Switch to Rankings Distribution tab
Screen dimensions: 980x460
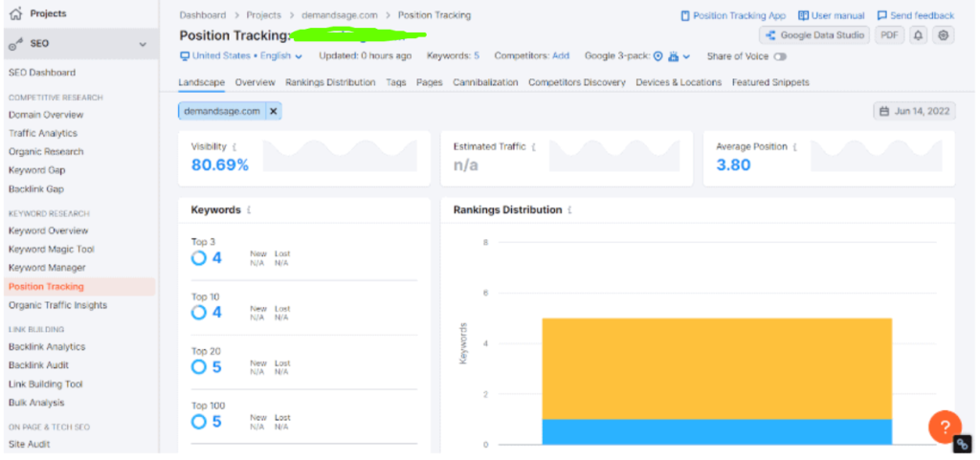[330, 82]
